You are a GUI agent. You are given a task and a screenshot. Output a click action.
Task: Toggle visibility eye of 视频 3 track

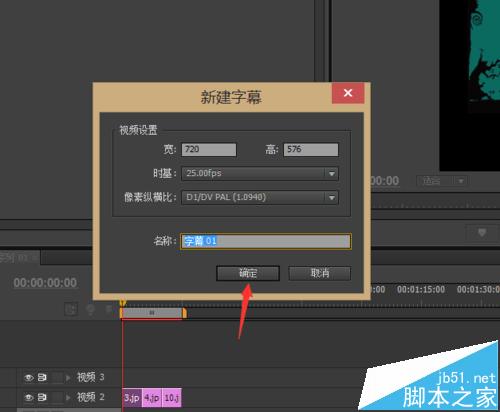coord(29,377)
